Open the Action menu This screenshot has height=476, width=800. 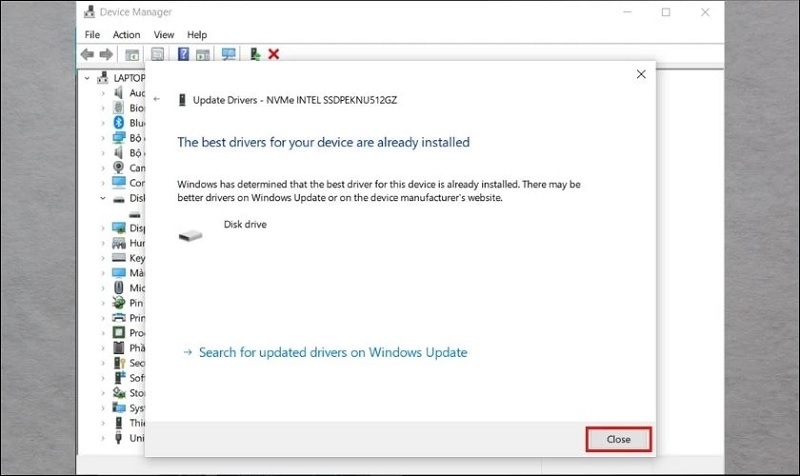[x=126, y=34]
